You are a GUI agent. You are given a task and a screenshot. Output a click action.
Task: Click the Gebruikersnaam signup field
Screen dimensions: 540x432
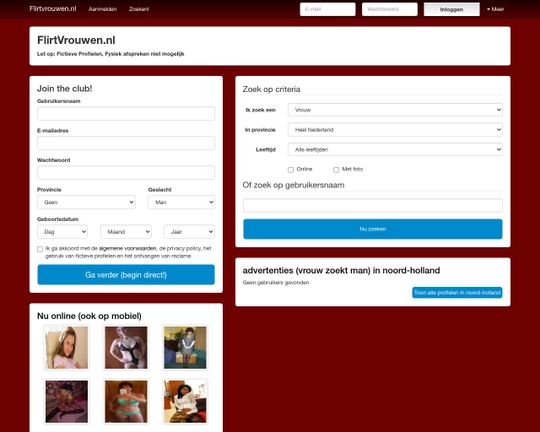(126, 113)
